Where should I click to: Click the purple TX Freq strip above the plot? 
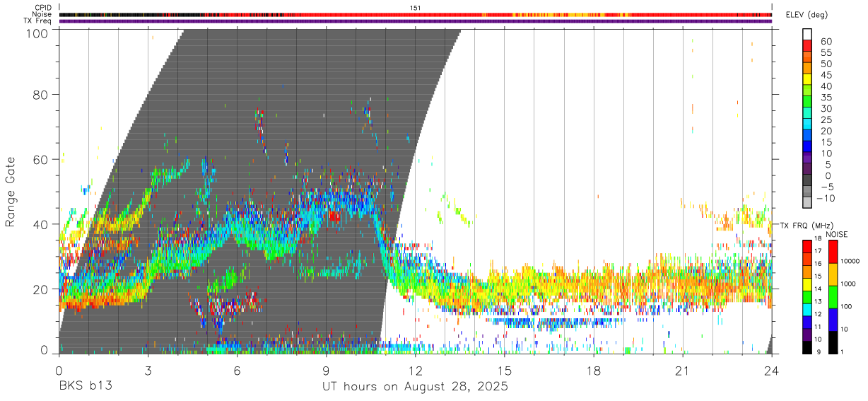pos(416,21)
